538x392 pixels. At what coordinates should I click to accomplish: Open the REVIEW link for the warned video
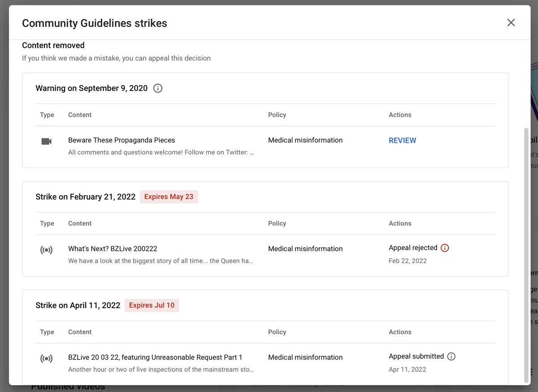402,140
